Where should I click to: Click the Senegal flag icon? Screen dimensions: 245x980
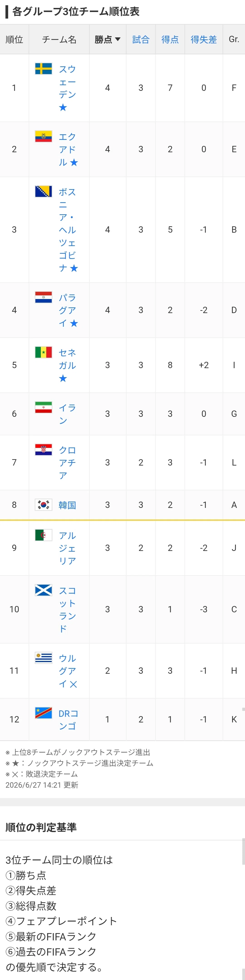pyautogui.click(x=43, y=352)
